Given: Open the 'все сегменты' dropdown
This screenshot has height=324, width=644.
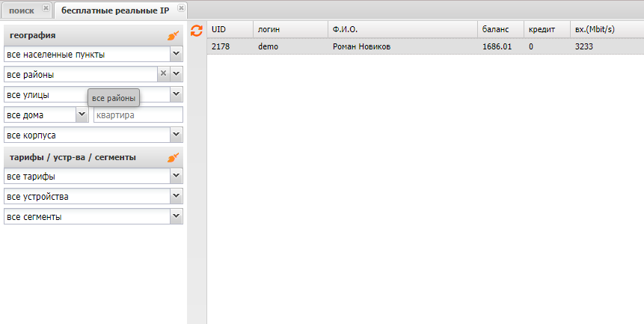Looking at the screenshot, I should pos(176,216).
